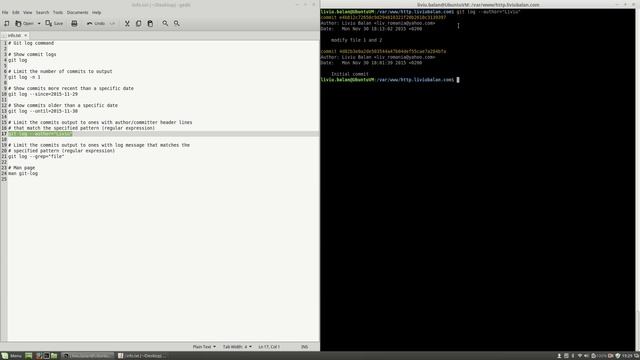Close the info.txt tab

point(25,36)
